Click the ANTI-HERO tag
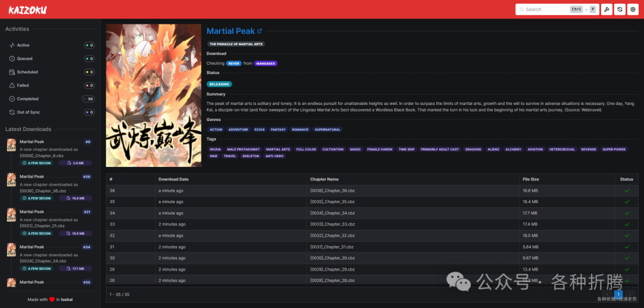This screenshot has width=644, height=308. point(274,156)
